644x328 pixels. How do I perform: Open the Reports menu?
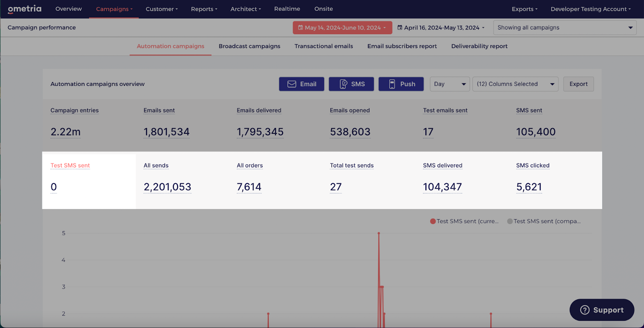pyautogui.click(x=204, y=9)
